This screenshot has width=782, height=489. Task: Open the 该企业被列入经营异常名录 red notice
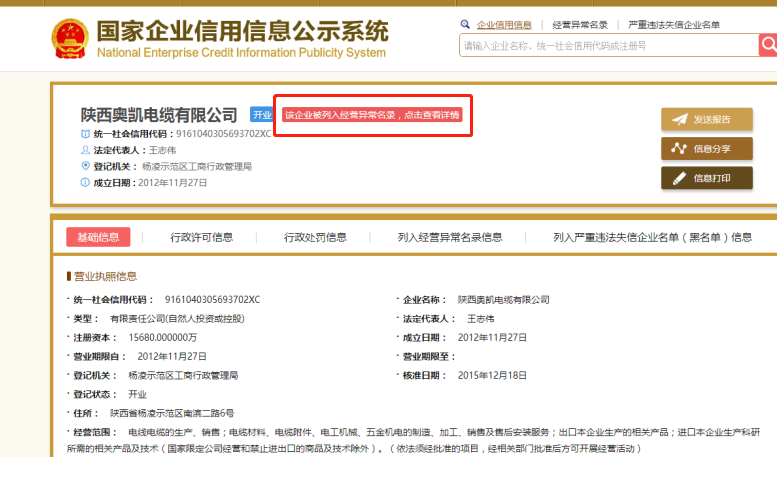(x=372, y=115)
